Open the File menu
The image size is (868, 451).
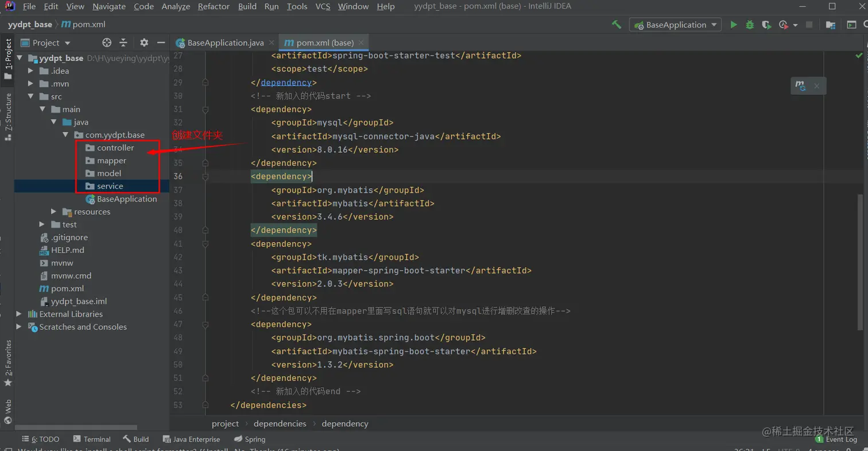[29, 6]
